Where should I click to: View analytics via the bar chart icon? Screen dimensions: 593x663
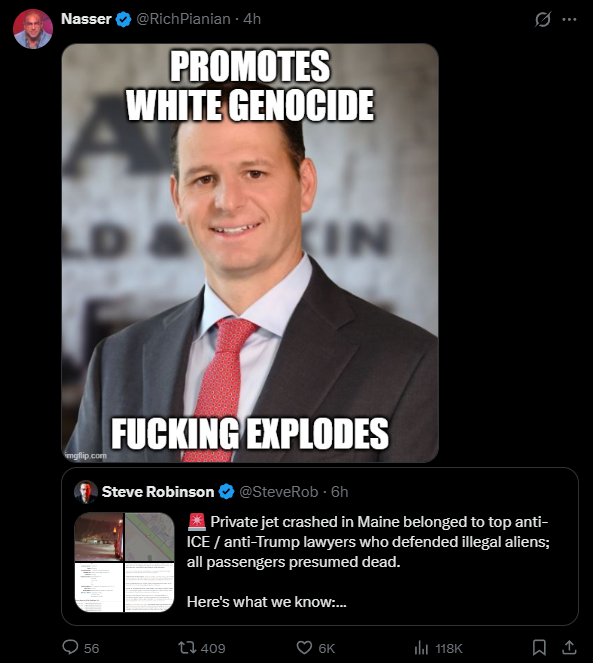[x=421, y=647]
